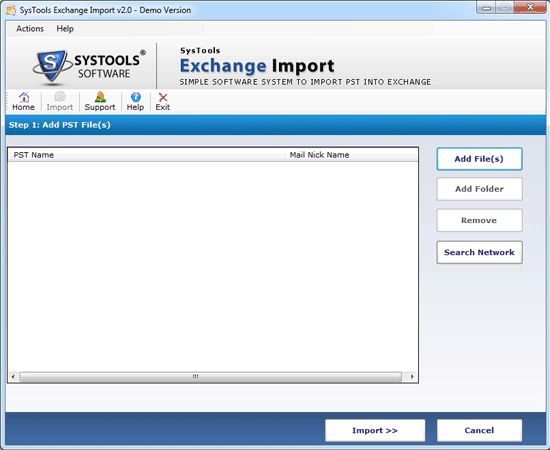Click the Add Folder button
The image size is (550, 450).
479,189
